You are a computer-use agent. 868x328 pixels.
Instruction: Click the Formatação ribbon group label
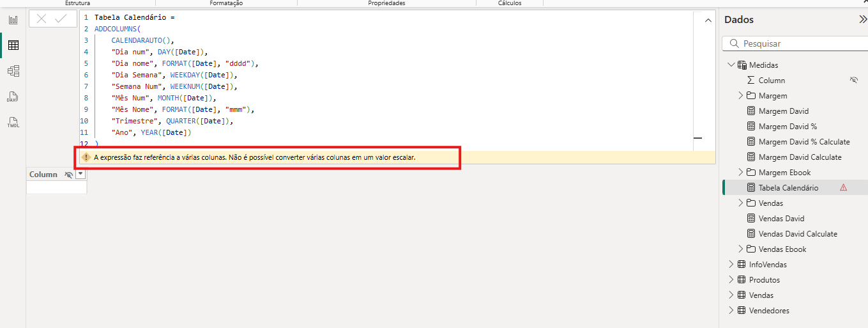[x=226, y=3]
